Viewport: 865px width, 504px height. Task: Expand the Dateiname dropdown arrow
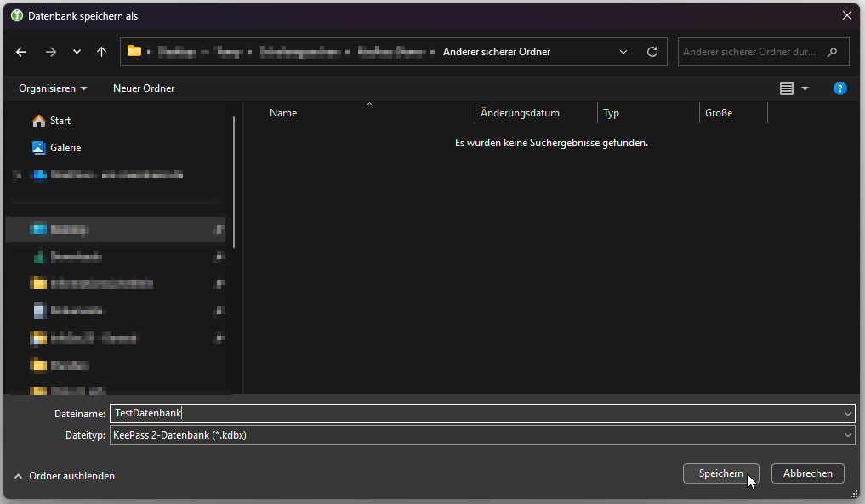click(x=848, y=414)
